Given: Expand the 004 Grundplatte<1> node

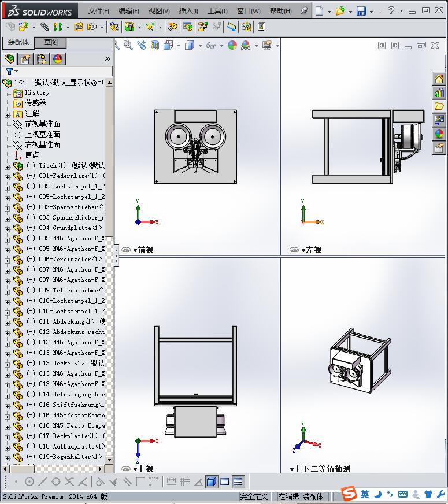Looking at the screenshot, I should [7, 229].
